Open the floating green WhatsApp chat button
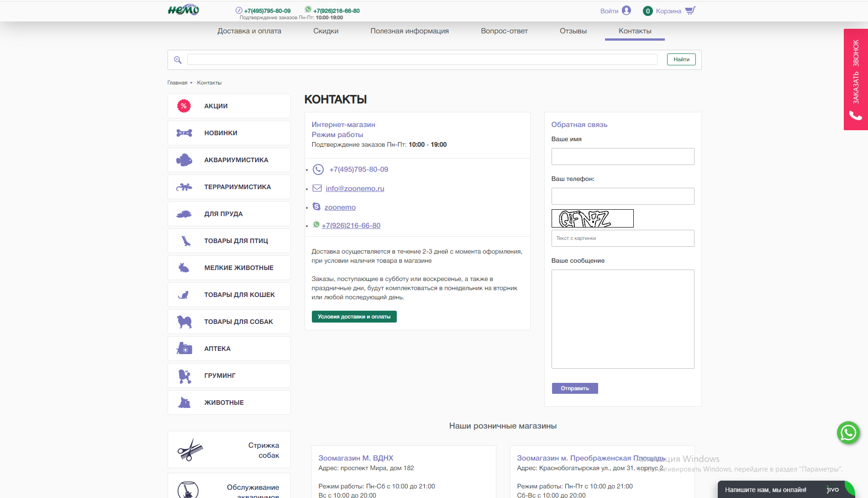The height and width of the screenshot is (498, 868). point(848,432)
